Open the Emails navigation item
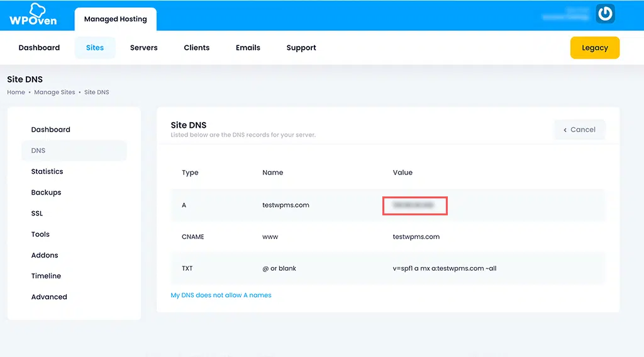The image size is (644, 357). tap(248, 48)
